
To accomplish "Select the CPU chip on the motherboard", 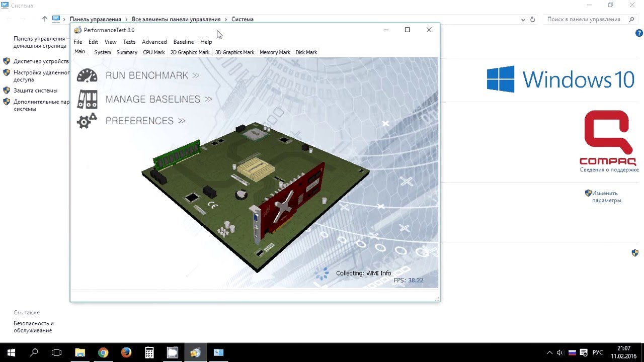I will 255,133.
